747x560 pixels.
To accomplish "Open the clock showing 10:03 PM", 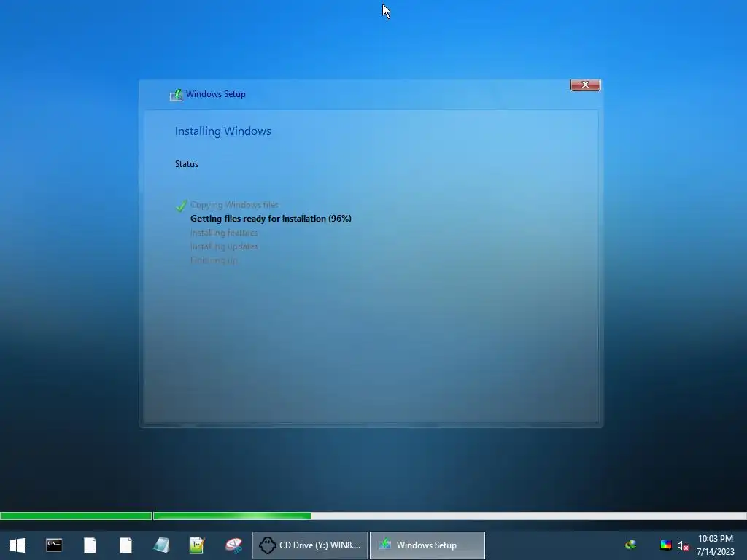I will coord(715,539).
